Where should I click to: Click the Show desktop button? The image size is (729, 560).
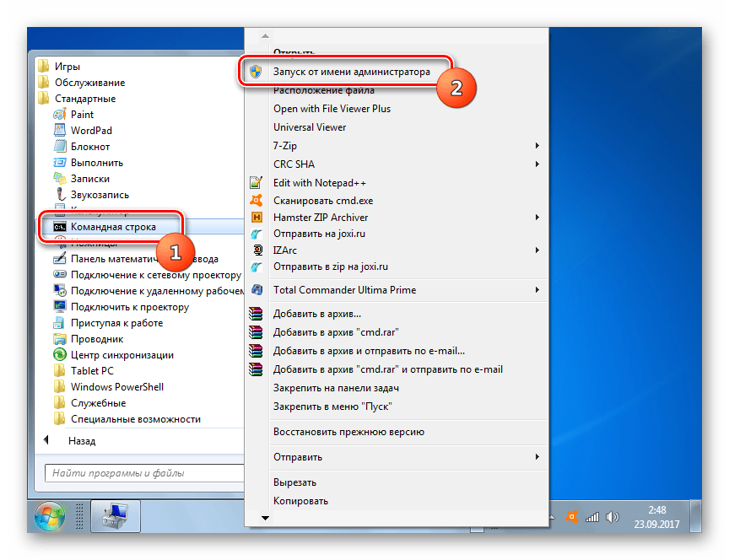pyautogui.click(x=695, y=516)
